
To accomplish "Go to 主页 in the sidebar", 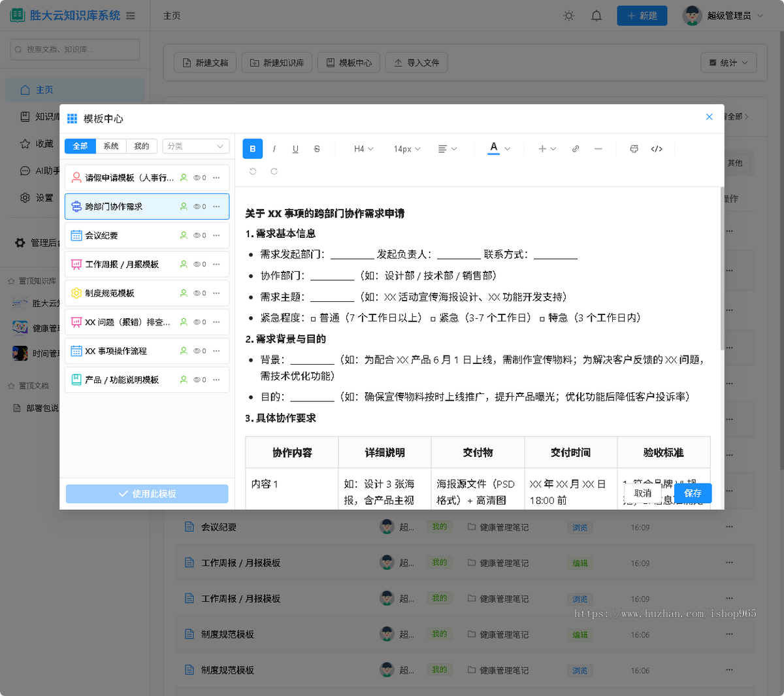I will 75,90.
